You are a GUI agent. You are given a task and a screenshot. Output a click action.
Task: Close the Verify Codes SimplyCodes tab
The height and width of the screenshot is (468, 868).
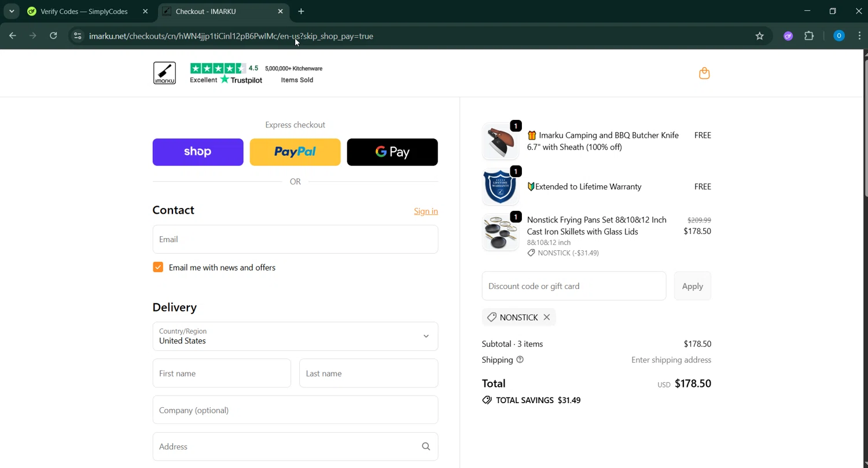point(145,11)
